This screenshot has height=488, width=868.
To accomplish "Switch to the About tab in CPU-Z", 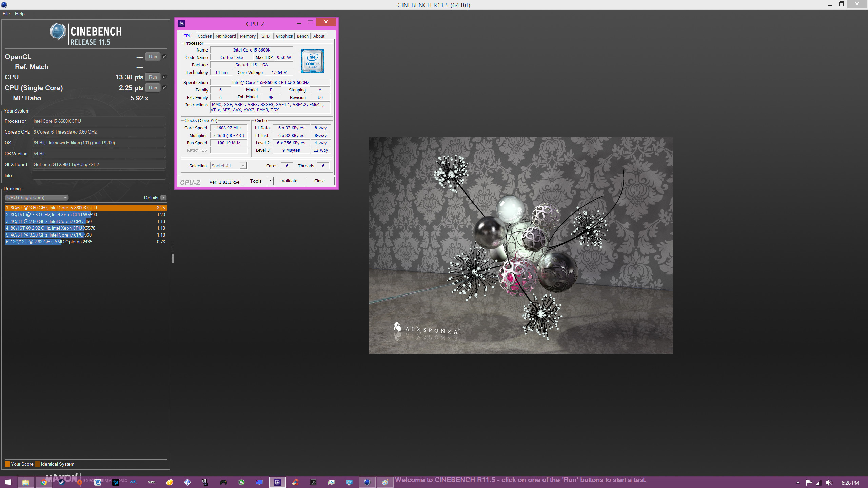I will pyautogui.click(x=319, y=36).
